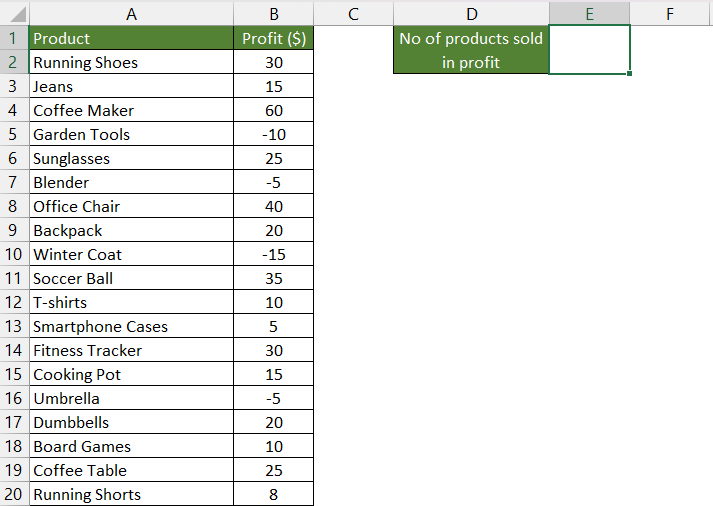This screenshot has height=506, width=713.
Task: Select the empty cell E1
Action: (589, 50)
